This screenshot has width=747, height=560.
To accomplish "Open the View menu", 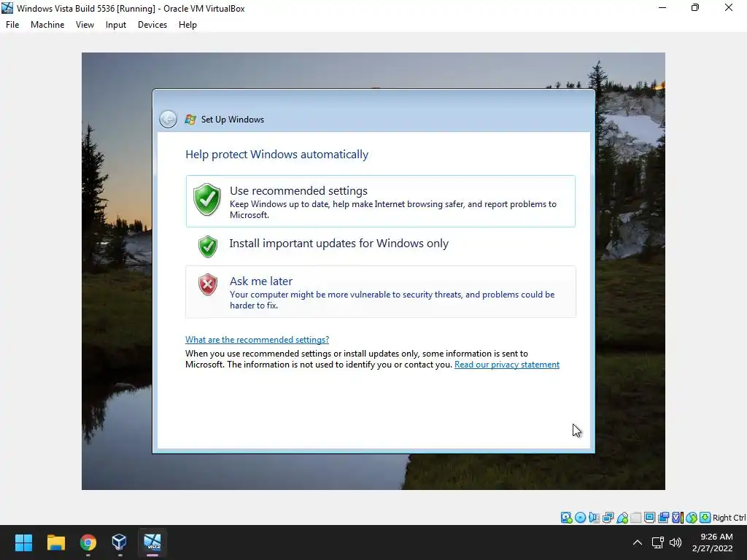I will pos(85,25).
